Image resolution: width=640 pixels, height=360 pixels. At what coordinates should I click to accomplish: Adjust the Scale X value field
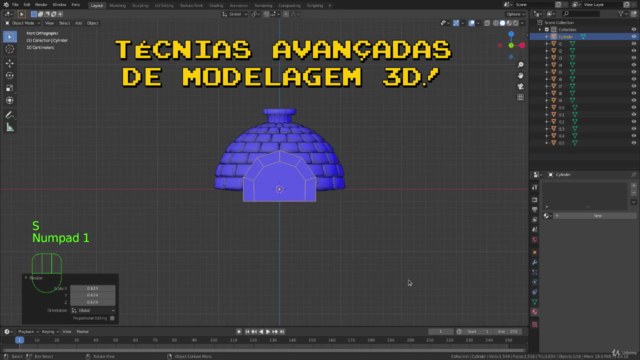93,288
